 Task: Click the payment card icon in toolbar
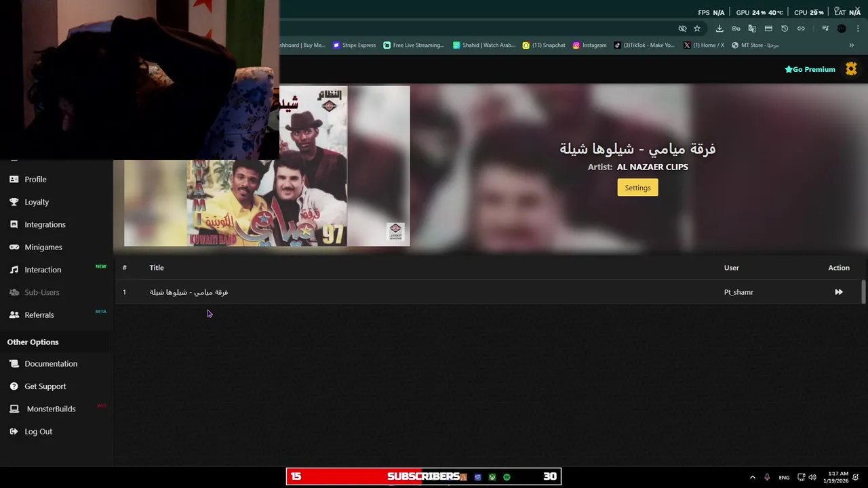pos(768,28)
